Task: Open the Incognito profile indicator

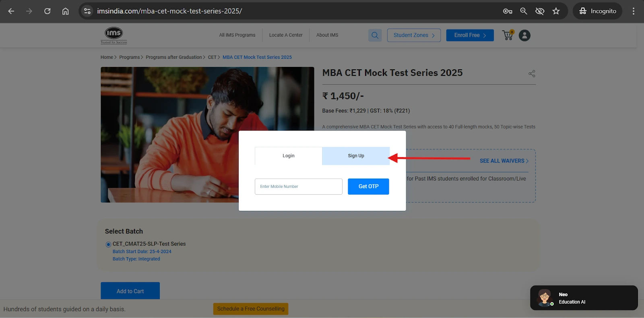Action: (598, 11)
